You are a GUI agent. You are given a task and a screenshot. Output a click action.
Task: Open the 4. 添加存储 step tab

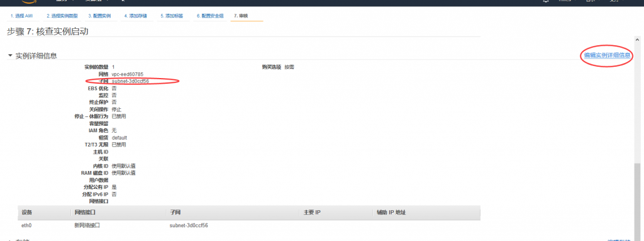[x=136, y=16]
